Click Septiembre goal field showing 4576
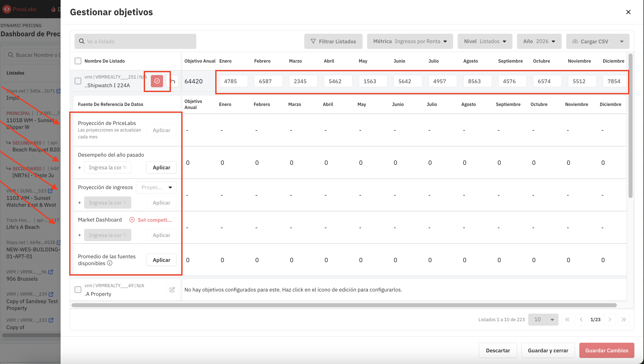 click(x=512, y=81)
